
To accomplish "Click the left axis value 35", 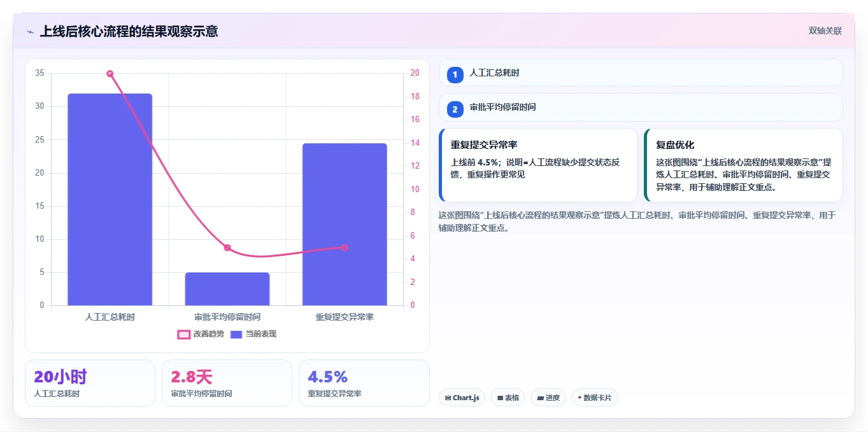I will click(x=39, y=73).
